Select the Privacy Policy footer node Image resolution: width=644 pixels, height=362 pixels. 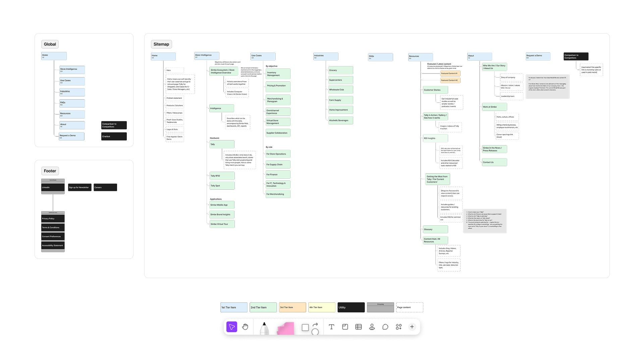click(53, 219)
